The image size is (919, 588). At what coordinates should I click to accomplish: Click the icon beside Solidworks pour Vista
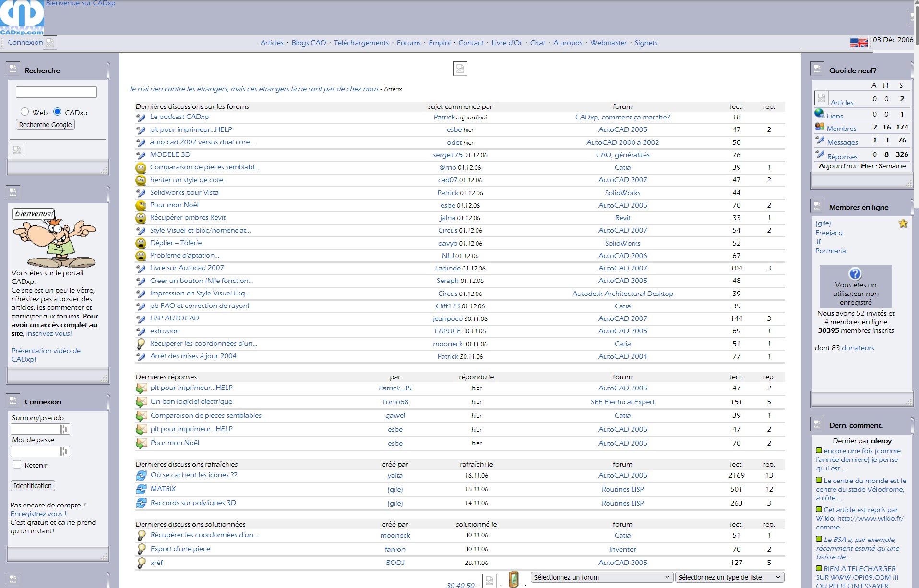click(141, 193)
